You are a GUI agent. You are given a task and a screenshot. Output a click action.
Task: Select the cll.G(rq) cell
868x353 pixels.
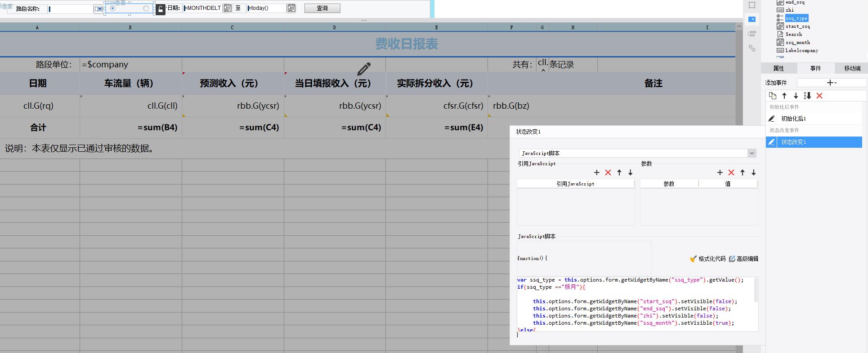40,106
